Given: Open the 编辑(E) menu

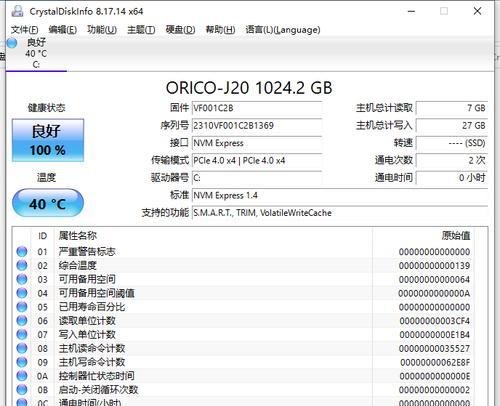Looking at the screenshot, I should click(63, 30).
